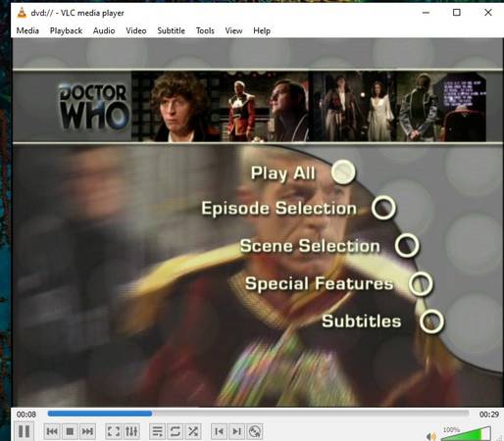Click the circle beside Play All

(x=343, y=171)
